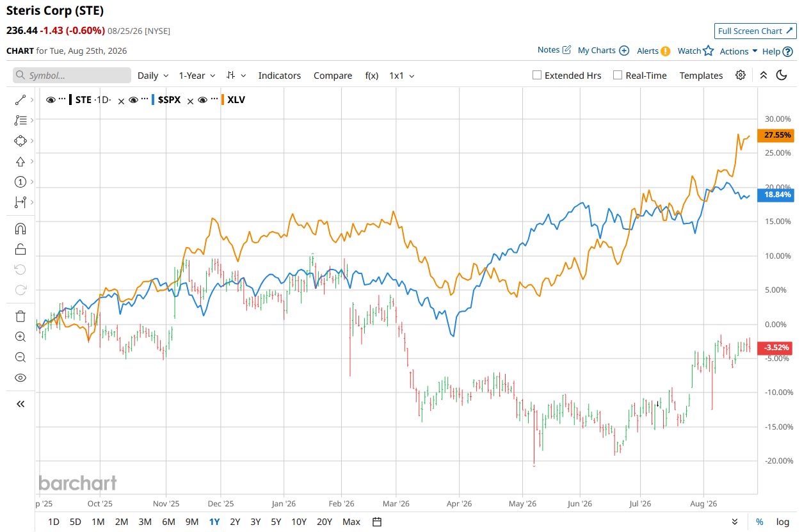Viewport: 802px width, 532px height.
Task: Enable the Real-Time checkbox
Action: tap(618, 75)
